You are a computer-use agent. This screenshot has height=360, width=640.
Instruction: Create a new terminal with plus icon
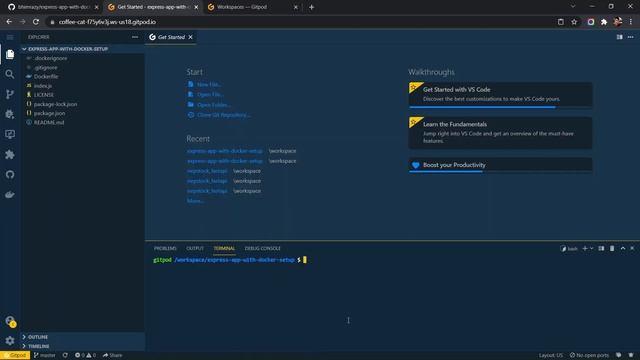(585, 248)
